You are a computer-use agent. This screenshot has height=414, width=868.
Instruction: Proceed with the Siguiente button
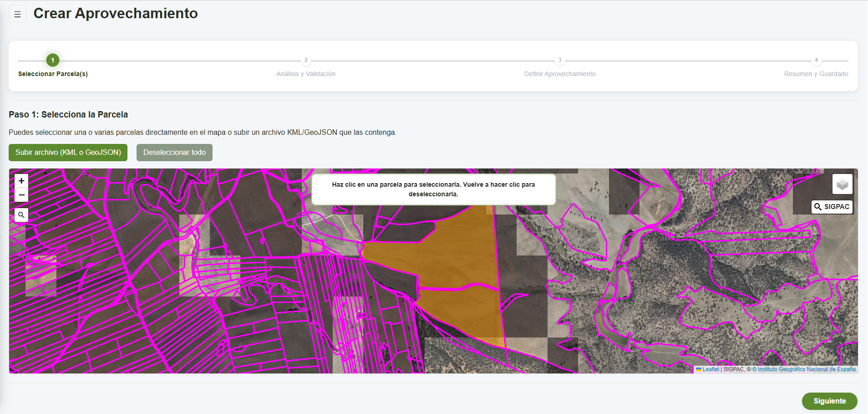click(x=829, y=401)
